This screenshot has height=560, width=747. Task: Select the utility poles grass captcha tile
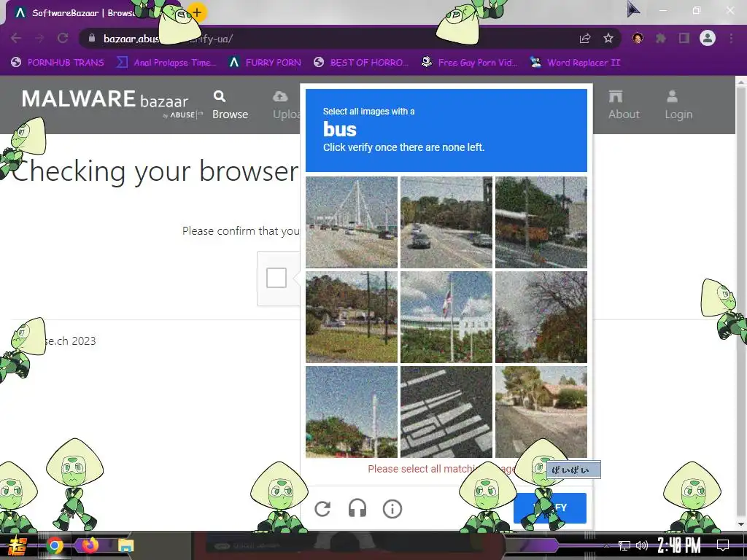pos(352,317)
